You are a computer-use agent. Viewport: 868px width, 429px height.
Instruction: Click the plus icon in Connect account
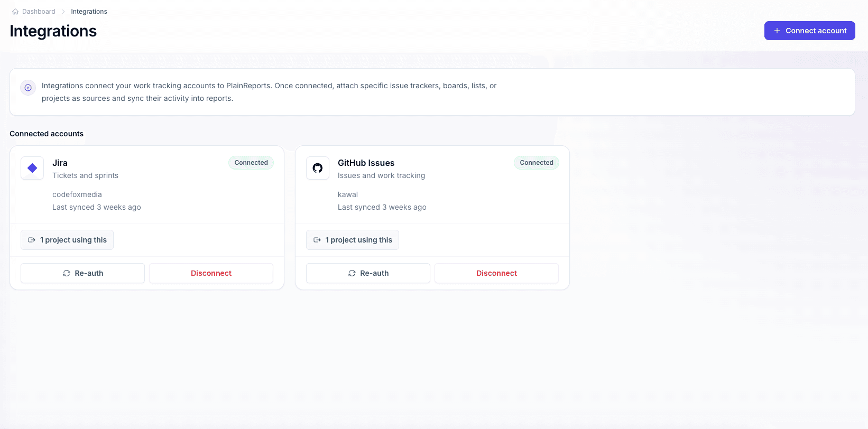click(x=777, y=31)
